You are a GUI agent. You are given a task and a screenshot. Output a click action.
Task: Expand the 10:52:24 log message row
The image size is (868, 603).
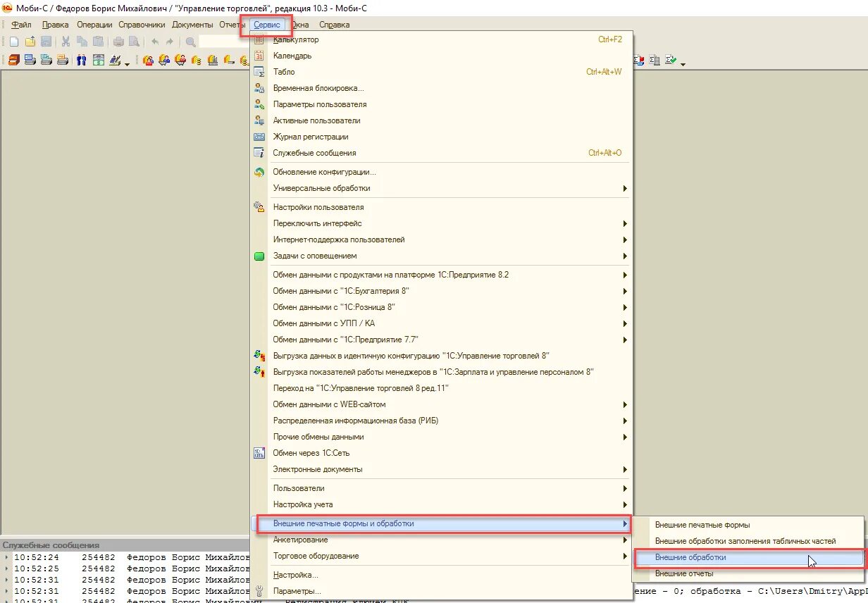7,557
